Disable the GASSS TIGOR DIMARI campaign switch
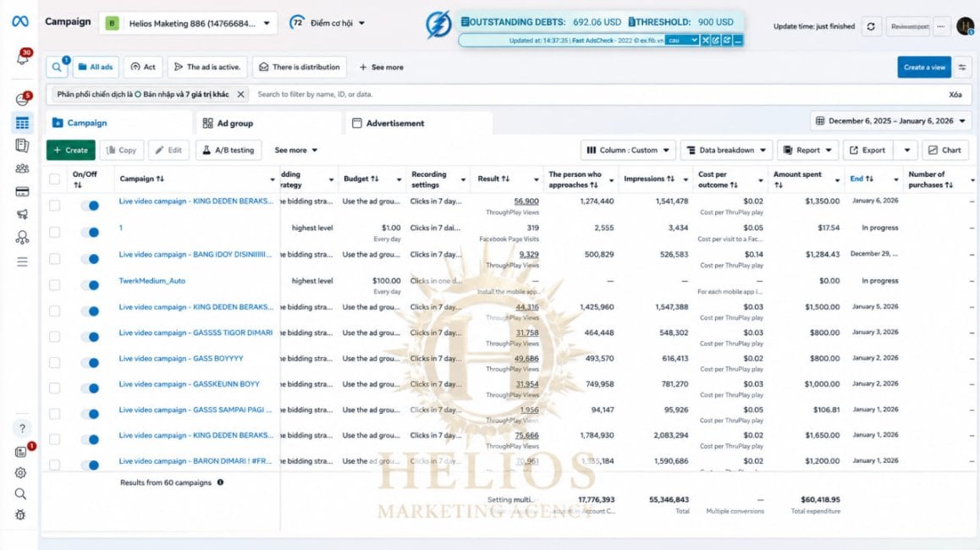980x550 pixels. pyautogui.click(x=90, y=337)
